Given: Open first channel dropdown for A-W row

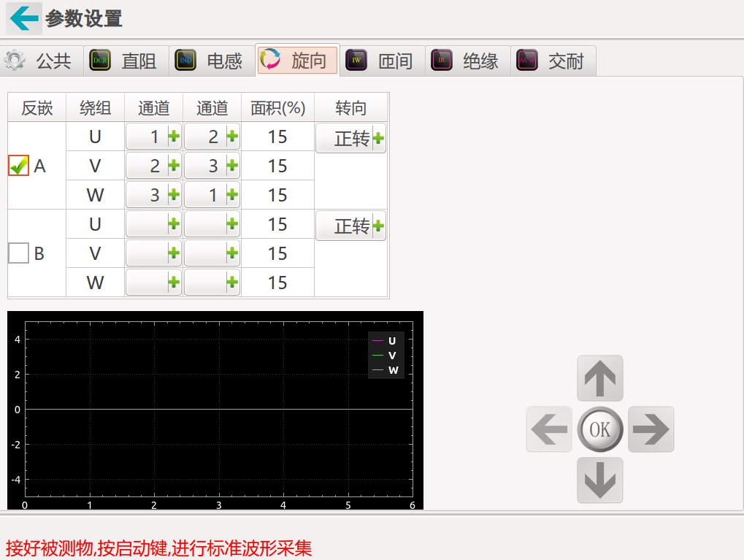Looking at the screenshot, I should 154,194.
